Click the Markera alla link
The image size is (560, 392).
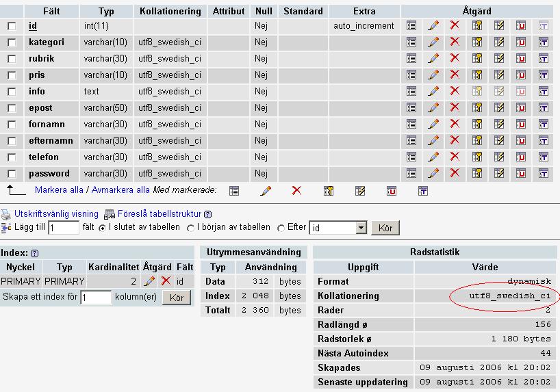(x=59, y=190)
